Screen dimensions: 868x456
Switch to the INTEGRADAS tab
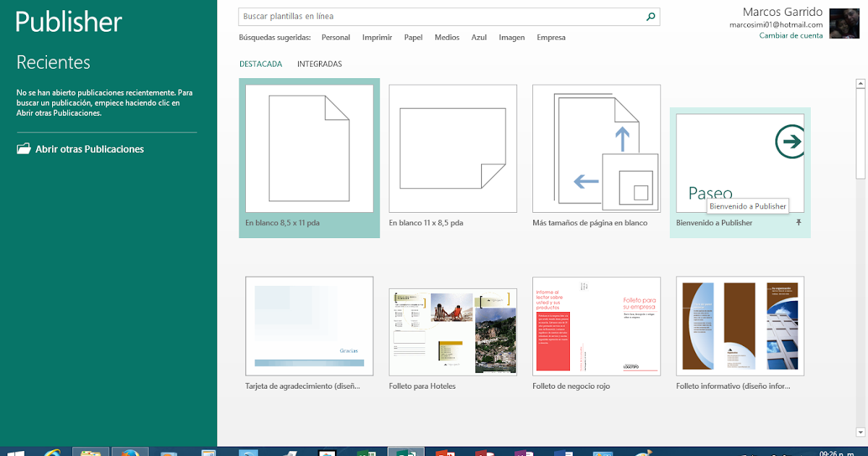point(319,64)
